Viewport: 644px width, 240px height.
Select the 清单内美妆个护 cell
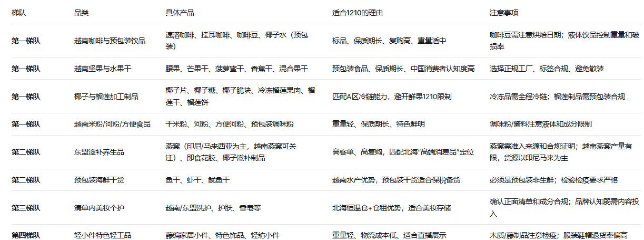(99, 208)
